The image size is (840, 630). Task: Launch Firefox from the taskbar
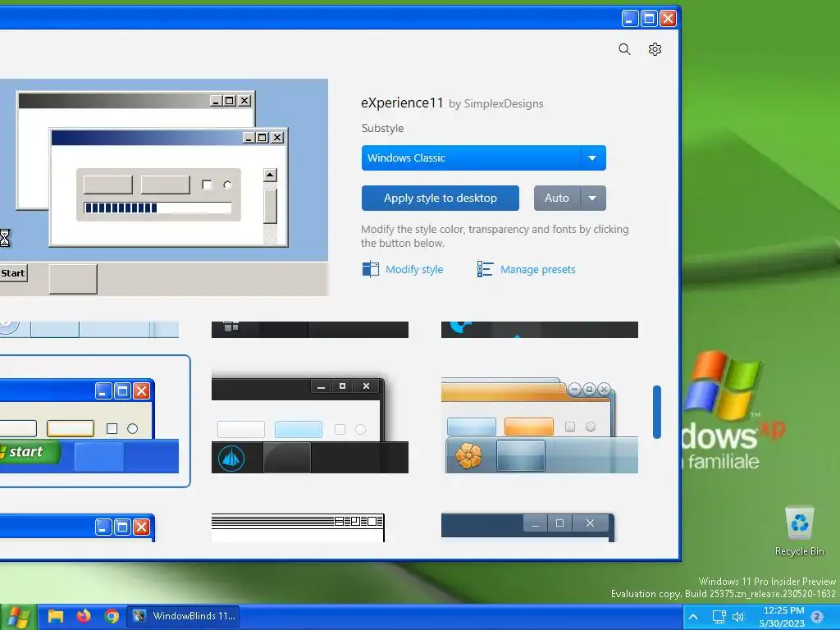coord(84,616)
